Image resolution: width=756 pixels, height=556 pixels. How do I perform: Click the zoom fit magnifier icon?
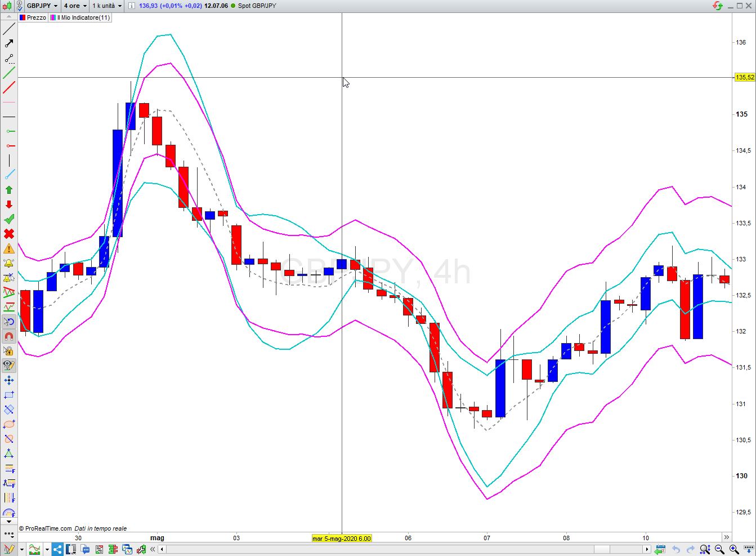point(705,549)
